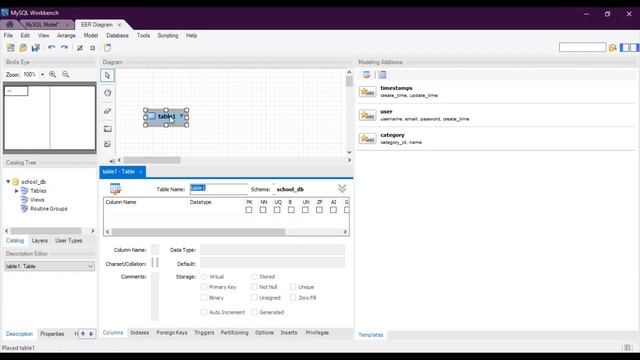Check the B binary column flag checkbox
Viewport: 640px width, 360px height.
[291, 210]
